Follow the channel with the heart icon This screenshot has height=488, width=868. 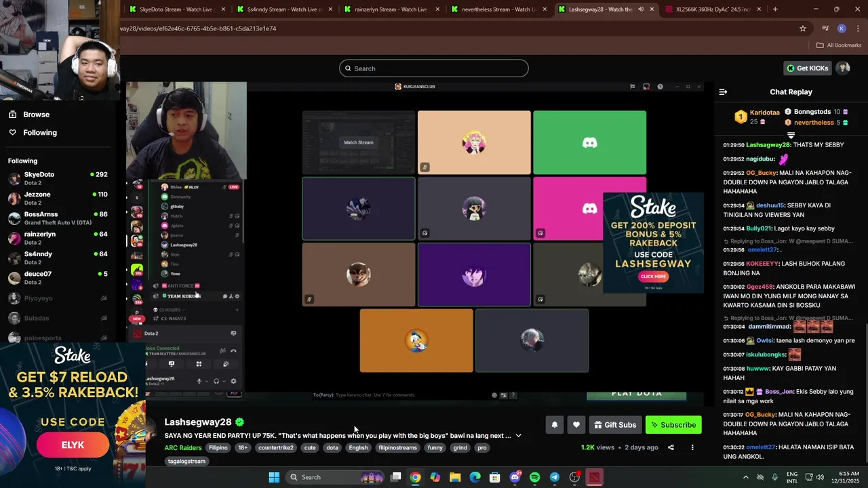pyautogui.click(x=576, y=425)
